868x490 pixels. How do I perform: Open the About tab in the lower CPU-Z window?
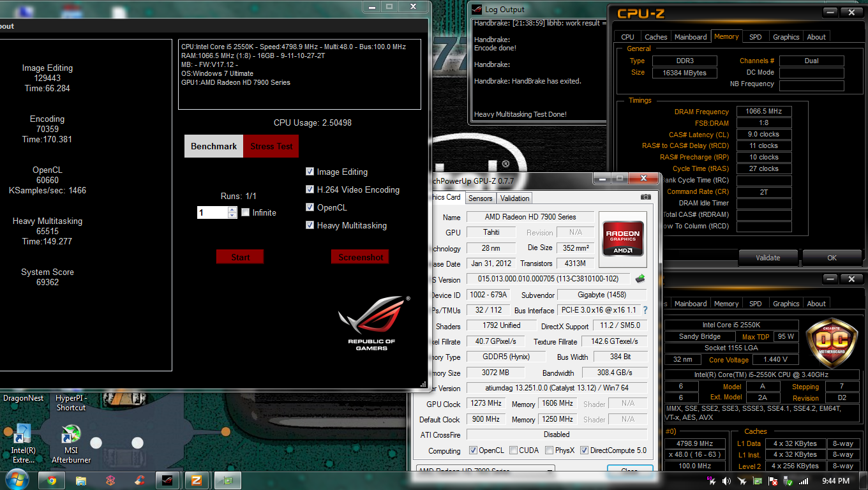click(x=816, y=304)
